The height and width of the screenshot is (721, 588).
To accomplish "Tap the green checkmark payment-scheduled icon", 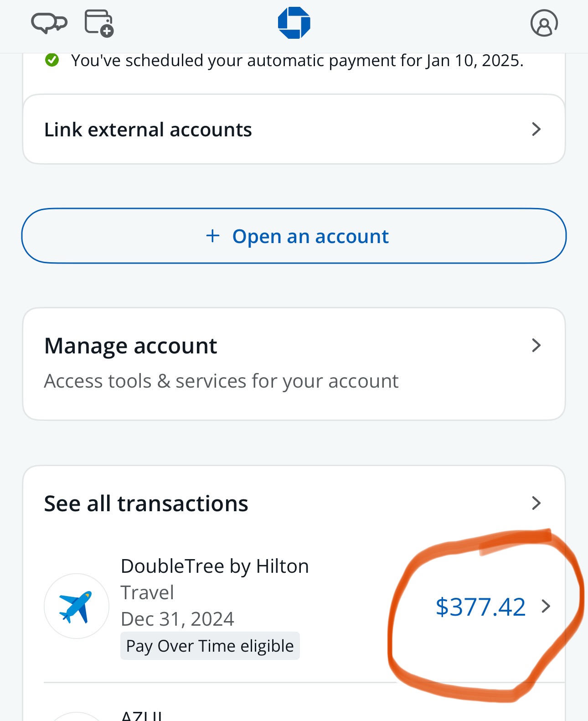I will point(52,60).
